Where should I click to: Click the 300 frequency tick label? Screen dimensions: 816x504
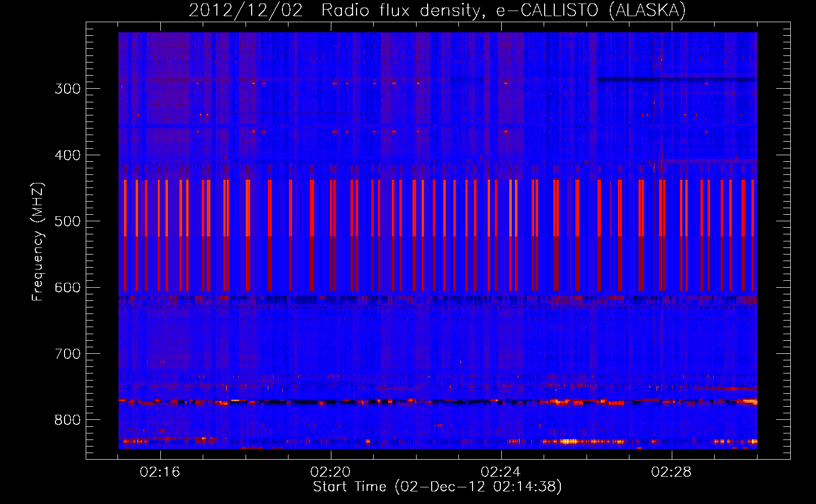click(68, 89)
